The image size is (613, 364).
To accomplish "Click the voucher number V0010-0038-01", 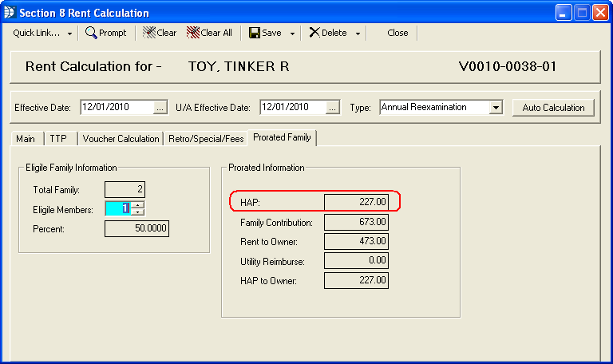I will tap(507, 66).
